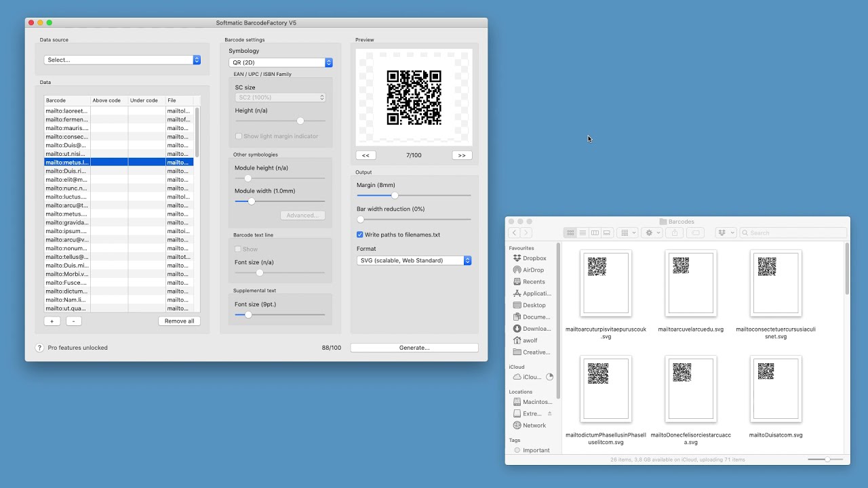This screenshot has height=488, width=868.
Task: Click the Above code column header
Action: (109, 100)
